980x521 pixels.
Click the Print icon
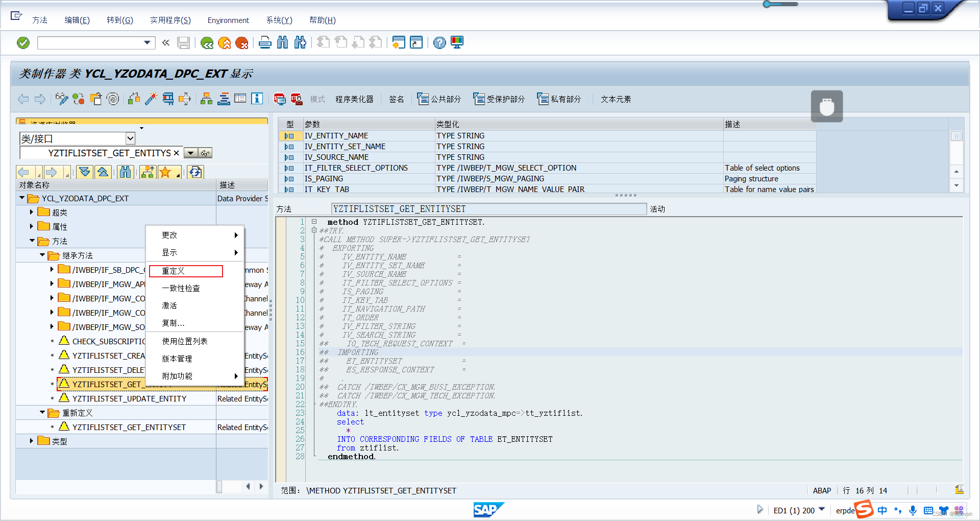[265, 43]
